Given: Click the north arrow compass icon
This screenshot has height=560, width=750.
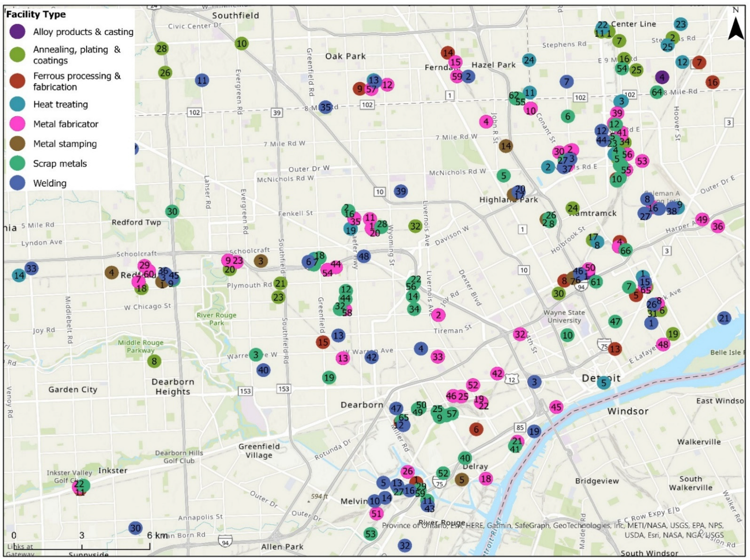Looking at the screenshot, I should pos(735,28).
